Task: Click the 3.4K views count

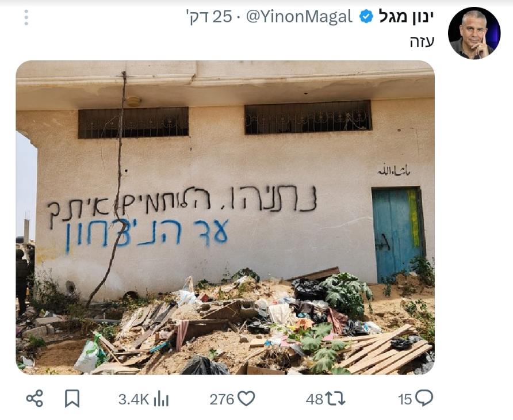Action: (133, 399)
